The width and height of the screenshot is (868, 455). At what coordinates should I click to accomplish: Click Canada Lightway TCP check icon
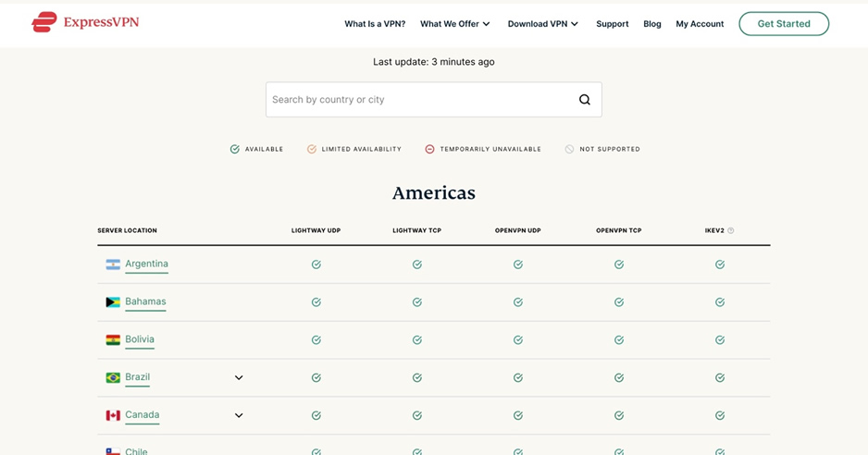click(x=416, y=415)
